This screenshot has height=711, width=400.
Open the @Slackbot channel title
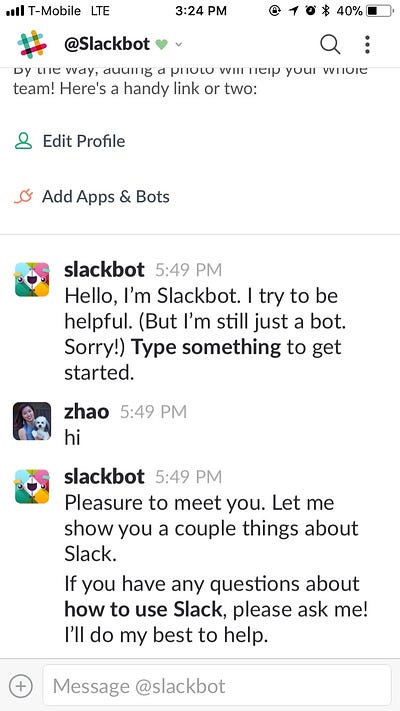[107, 44]
